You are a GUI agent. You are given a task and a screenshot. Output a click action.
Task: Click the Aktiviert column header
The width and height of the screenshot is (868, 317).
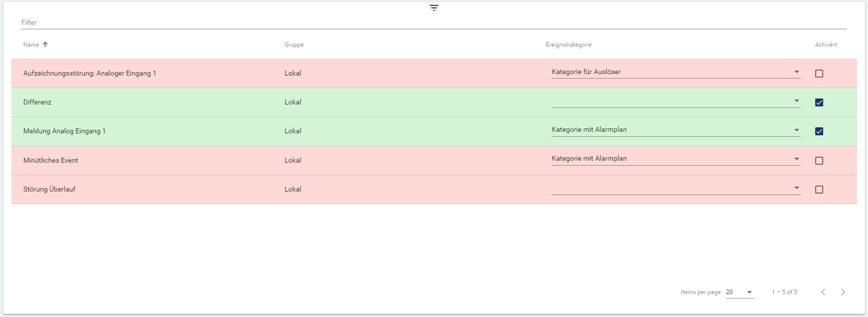825,45
